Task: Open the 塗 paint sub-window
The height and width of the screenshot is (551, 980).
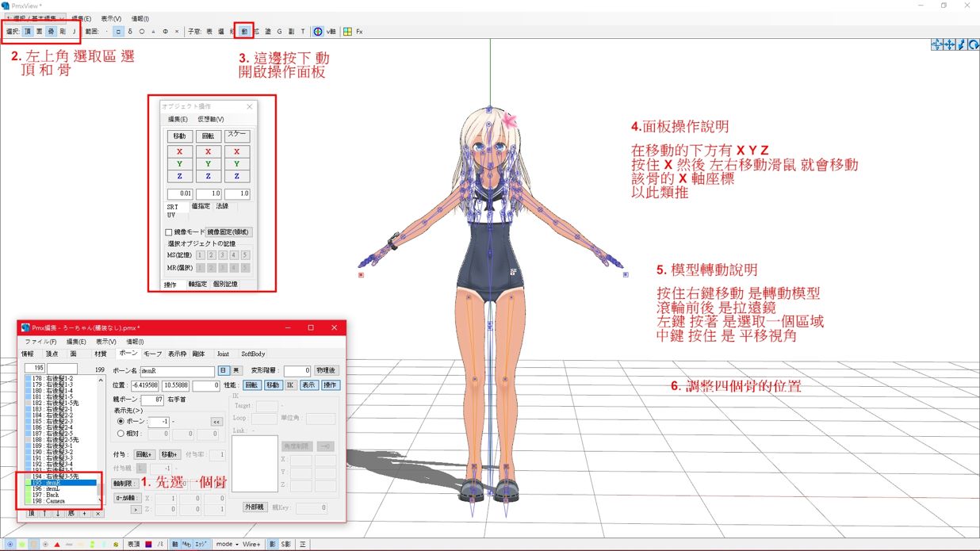Action: (x=268, y=32)
